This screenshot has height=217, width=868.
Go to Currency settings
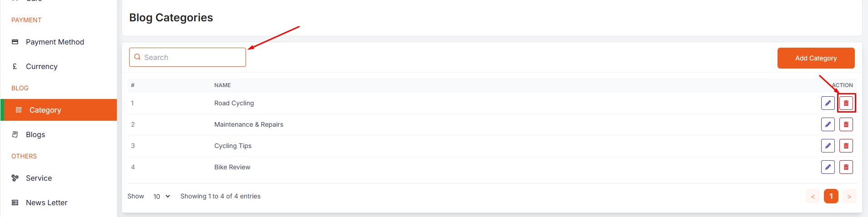pos(41,66)
